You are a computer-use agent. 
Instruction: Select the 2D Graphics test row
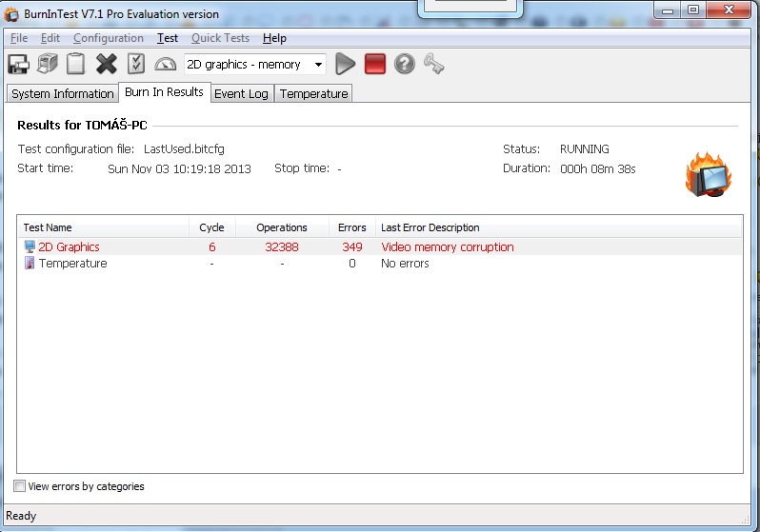point(379,247)
